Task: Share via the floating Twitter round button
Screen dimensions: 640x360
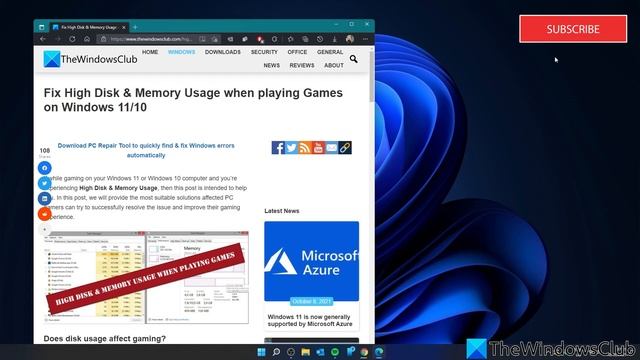Action: coord(45,183)
